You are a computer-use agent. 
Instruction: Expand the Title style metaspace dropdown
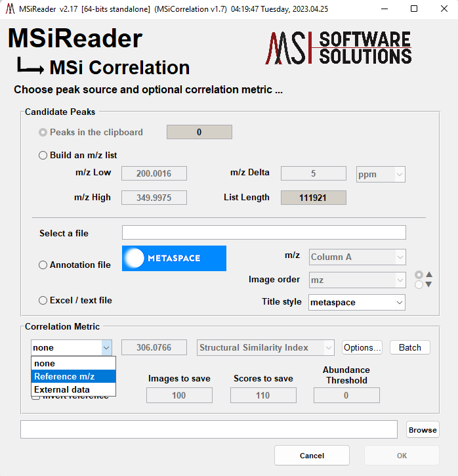coord(357,303)
